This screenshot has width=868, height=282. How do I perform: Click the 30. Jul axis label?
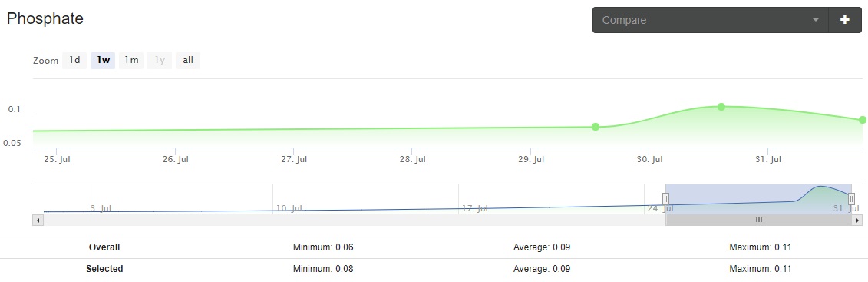tap(649, 160)
